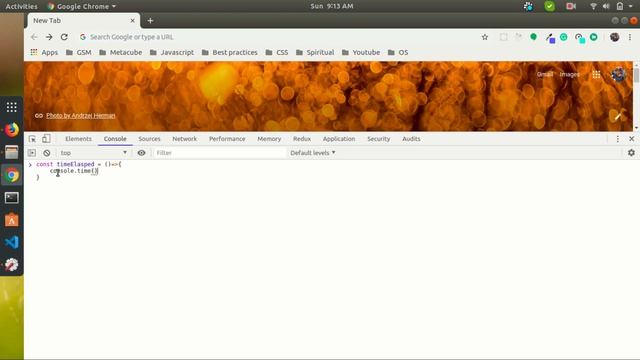Open the Network tab
Viewport: 640px width, 360px height.
click(x=184, y=139)
